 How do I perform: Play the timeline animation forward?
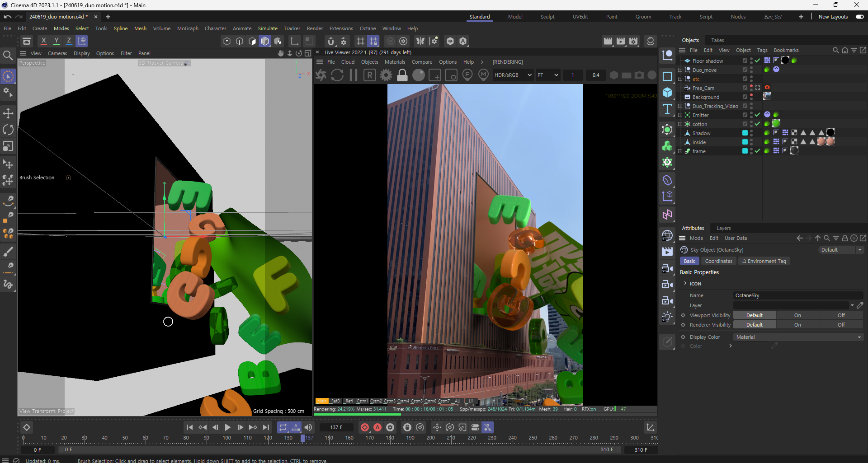pyautogui.click(x=228, y=427)
